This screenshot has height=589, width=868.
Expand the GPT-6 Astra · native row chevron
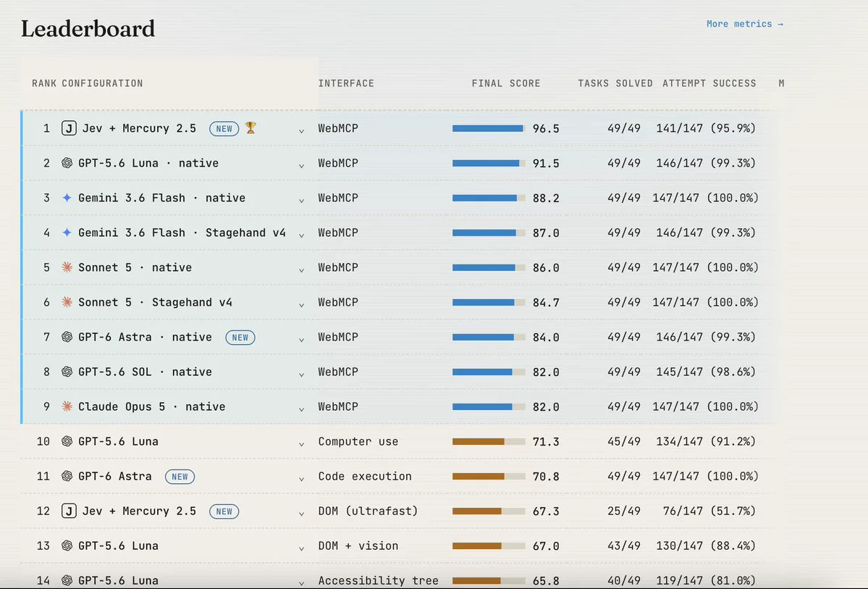(302, 340)
